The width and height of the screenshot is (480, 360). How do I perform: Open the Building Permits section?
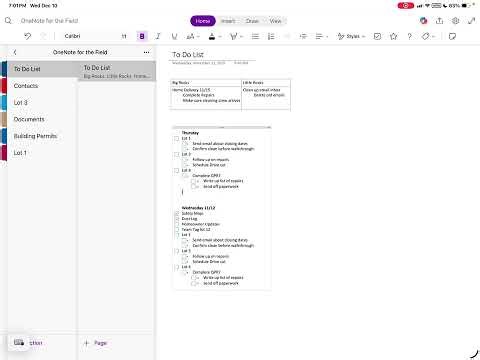(41, 136)
